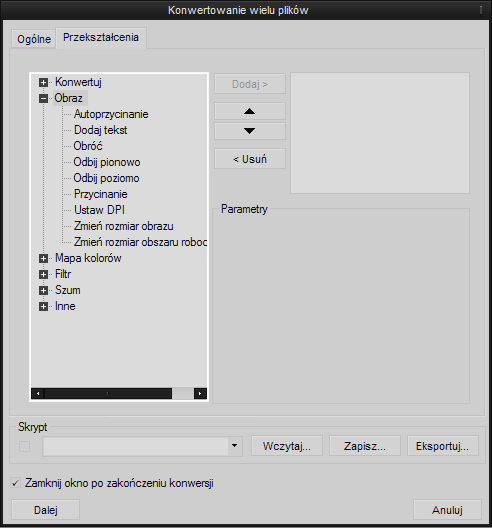Select Zmień rozmiar obszaru roboczego item

click(140, 242)
